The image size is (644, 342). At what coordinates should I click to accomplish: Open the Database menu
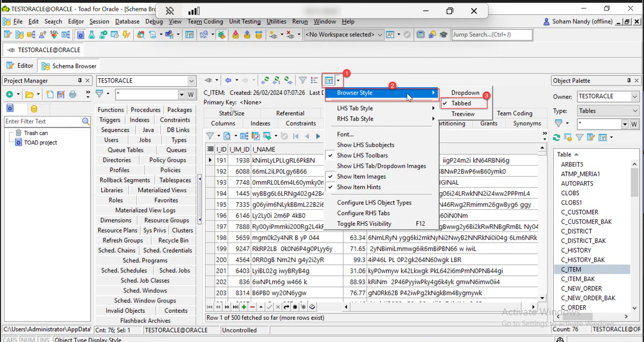(x=127, y=21)
